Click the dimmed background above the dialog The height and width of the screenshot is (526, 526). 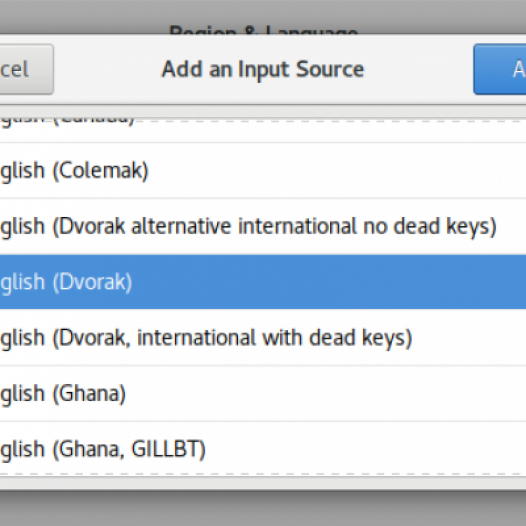point(263,12)
